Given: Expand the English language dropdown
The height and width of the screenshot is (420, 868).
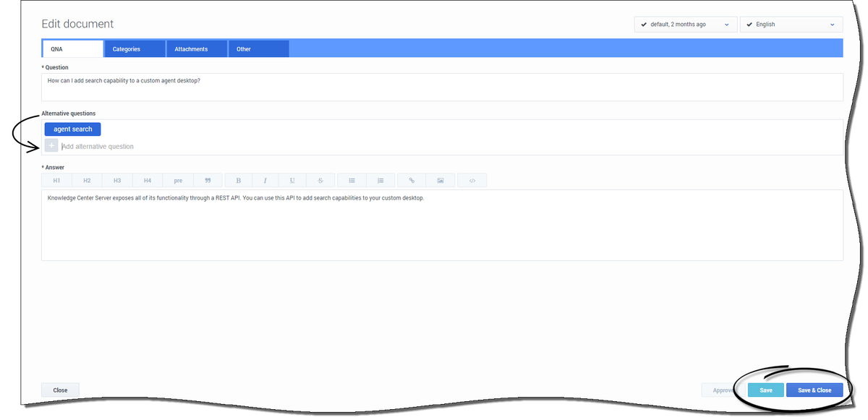Looking at the screenshot, I should (x=791, y=25).
